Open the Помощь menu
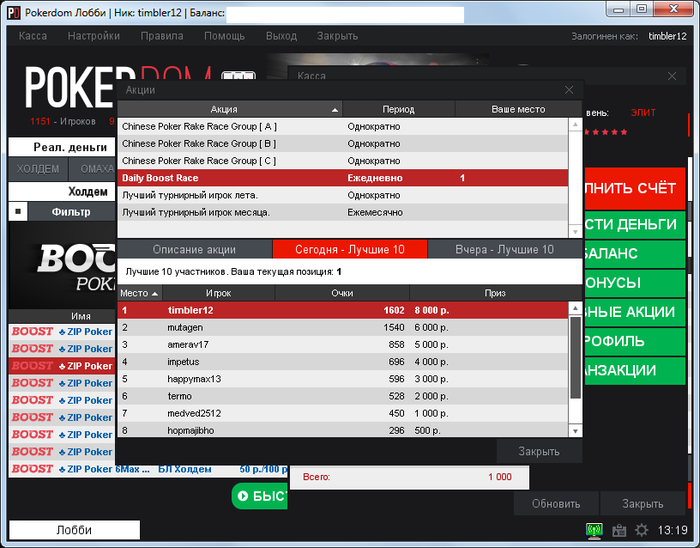Image resolution: width=700 pixels, height=548 pixels. [224, 36]
